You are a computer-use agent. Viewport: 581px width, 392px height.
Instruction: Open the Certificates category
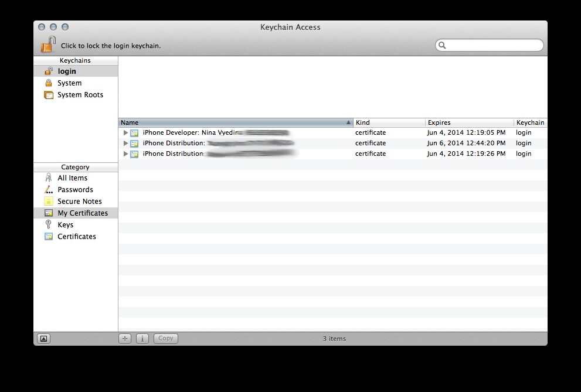point(76,237)
